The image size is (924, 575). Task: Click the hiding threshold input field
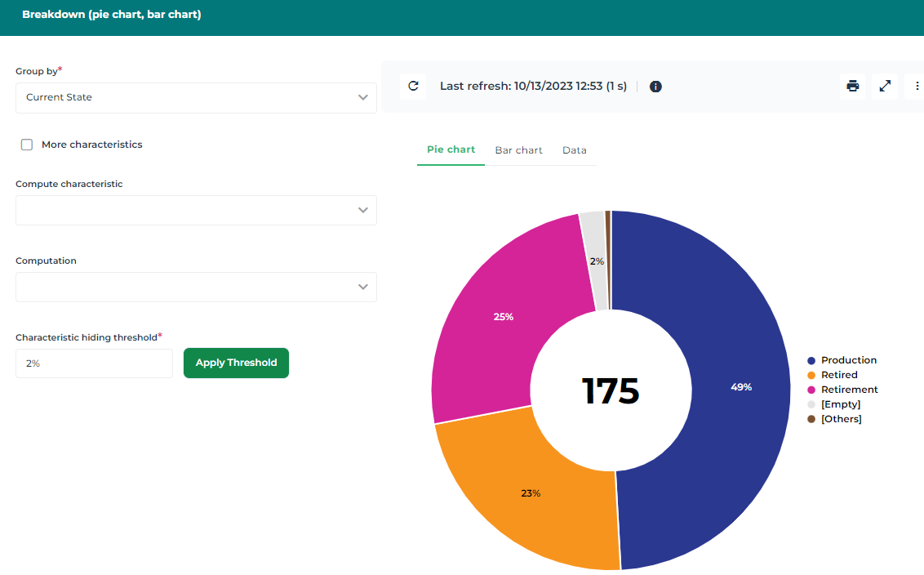[x=94, y=363]
